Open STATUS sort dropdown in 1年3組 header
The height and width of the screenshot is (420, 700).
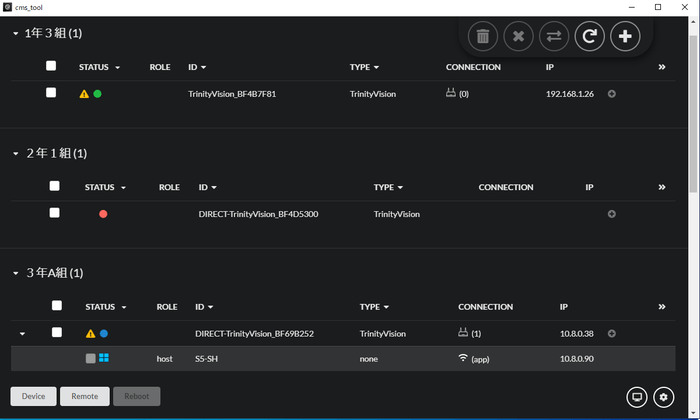pos(117,68)
